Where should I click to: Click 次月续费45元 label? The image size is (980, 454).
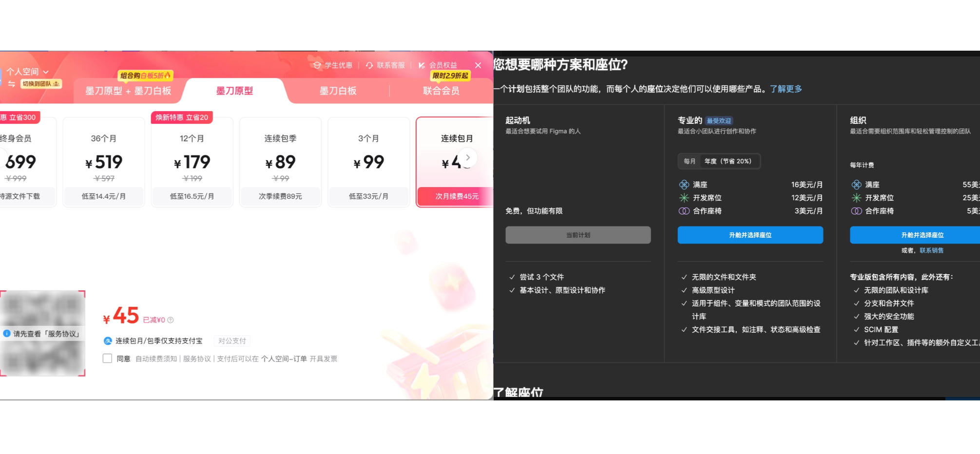[457, 196]
